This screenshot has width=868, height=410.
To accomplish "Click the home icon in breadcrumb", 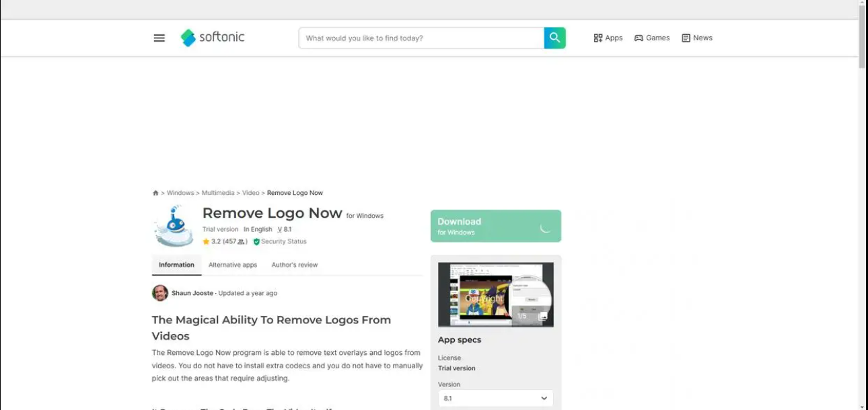I will [155, 193].
